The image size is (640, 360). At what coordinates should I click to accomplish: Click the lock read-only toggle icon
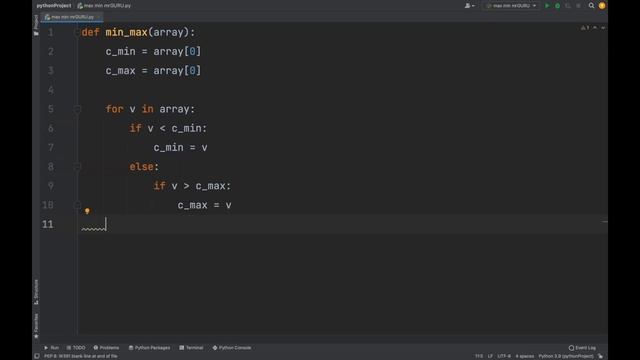click(600, 356)
